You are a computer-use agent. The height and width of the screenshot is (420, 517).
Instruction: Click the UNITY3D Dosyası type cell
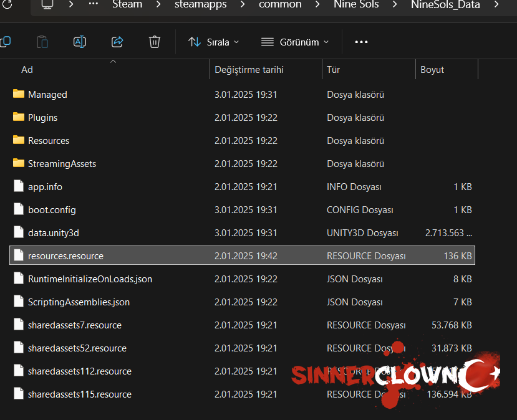pos(362,233)
